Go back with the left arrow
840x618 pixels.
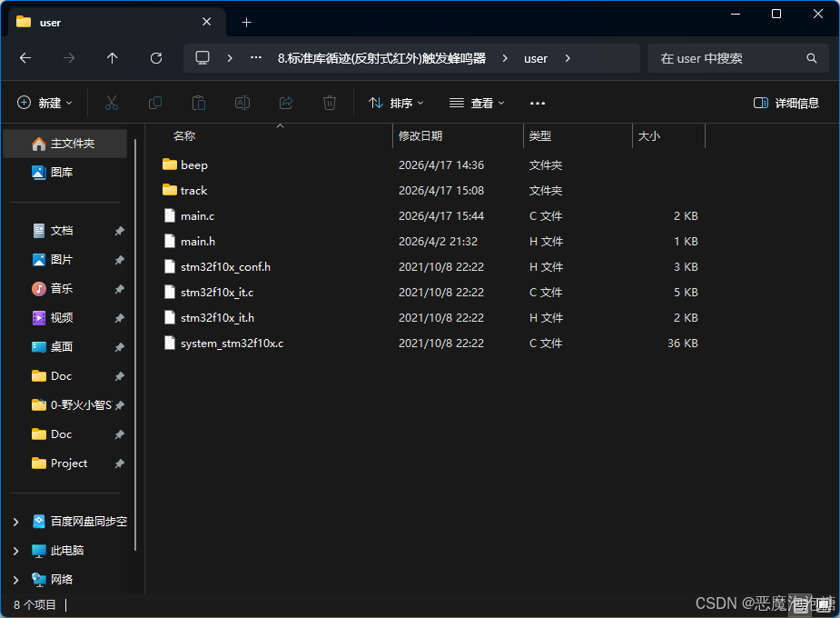click(25, 58)
